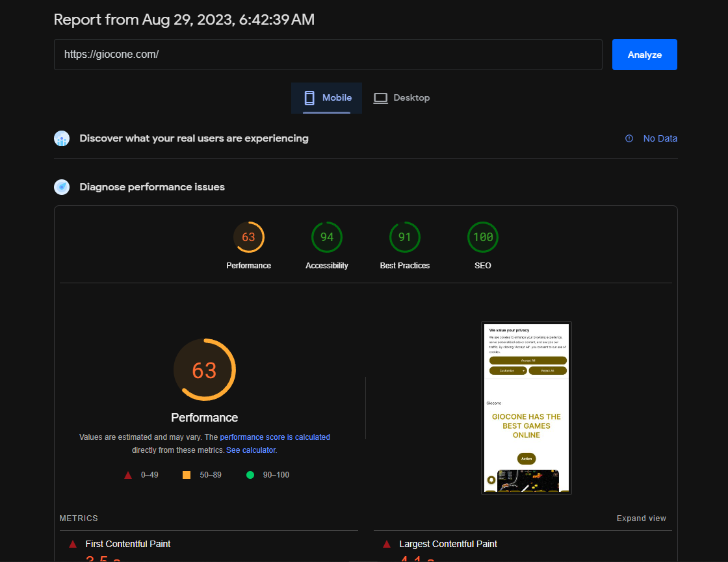This screenshot has height=562, width=728.
Task: Click the Largest Contentful Paint metric label
Action: pyautogui.click(x=448, y=544)
